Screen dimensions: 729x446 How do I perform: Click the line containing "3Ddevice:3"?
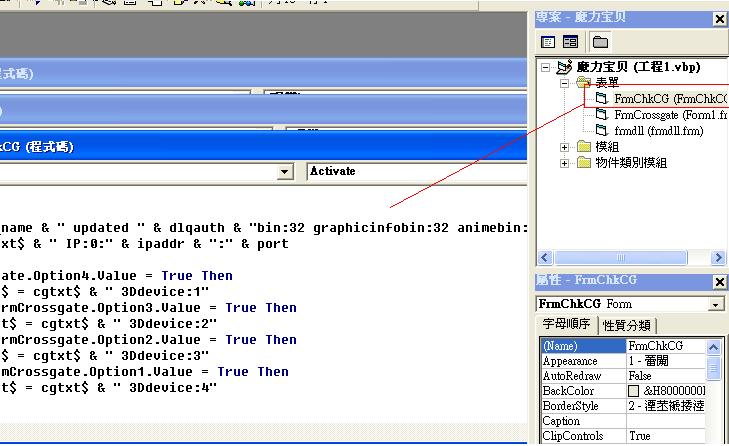105,356
